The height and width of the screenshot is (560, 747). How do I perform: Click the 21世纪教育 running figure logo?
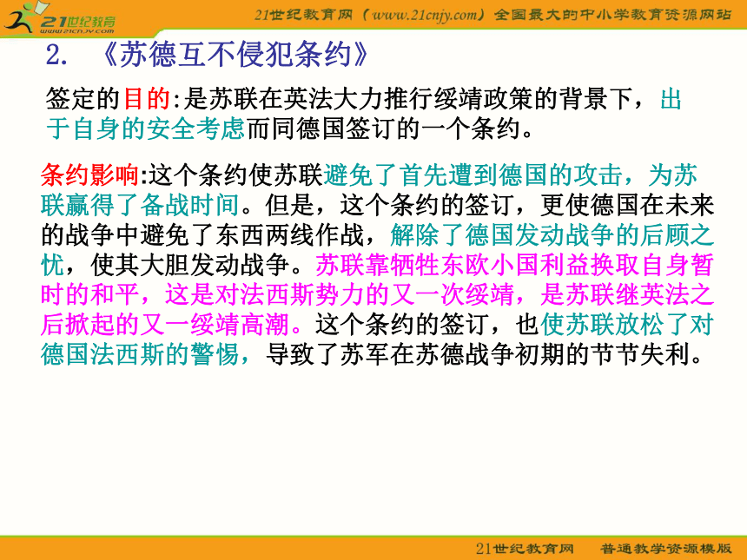tap(60, 18)
